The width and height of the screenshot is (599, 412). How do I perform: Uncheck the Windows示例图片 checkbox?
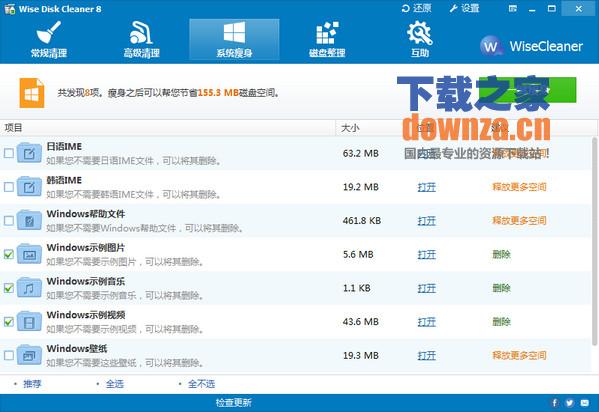click(9, 254)
